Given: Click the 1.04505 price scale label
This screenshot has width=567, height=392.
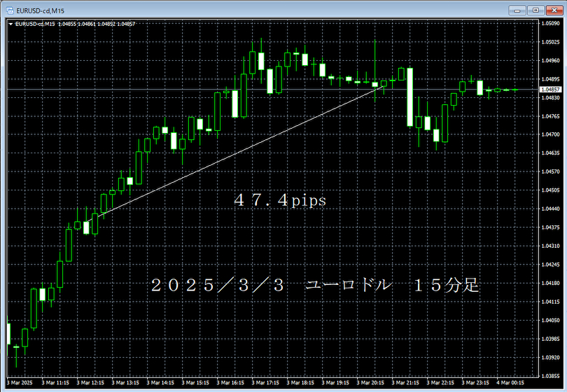Looking at the screenshot, I should (550, 190).
